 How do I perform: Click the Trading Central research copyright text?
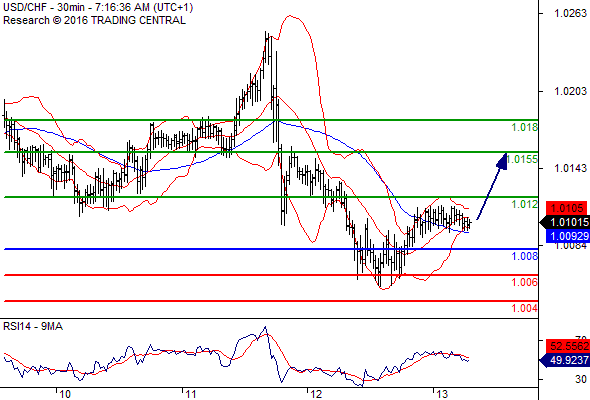(94, 20)
